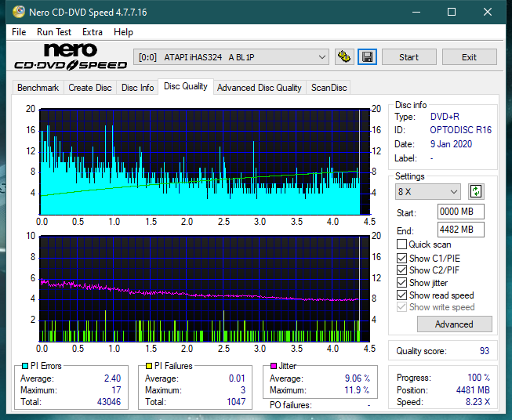
Task: Disable Show read speed option
Action: (x=402, y=295)
